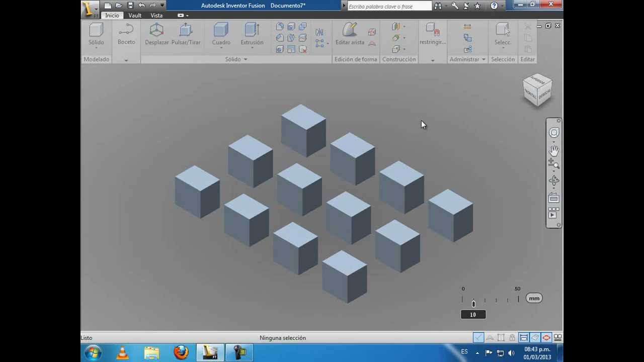The image size is (644, 362).
Task: Click the scale value field showing 10
Action: coord(473,315)
